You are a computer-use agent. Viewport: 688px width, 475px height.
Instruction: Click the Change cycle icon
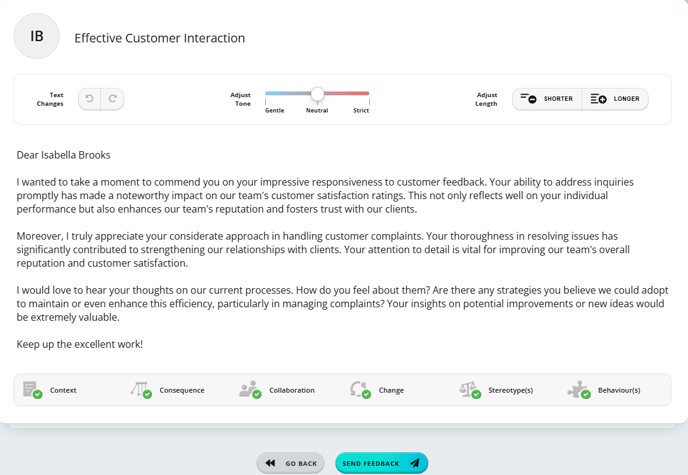point(360,389)
